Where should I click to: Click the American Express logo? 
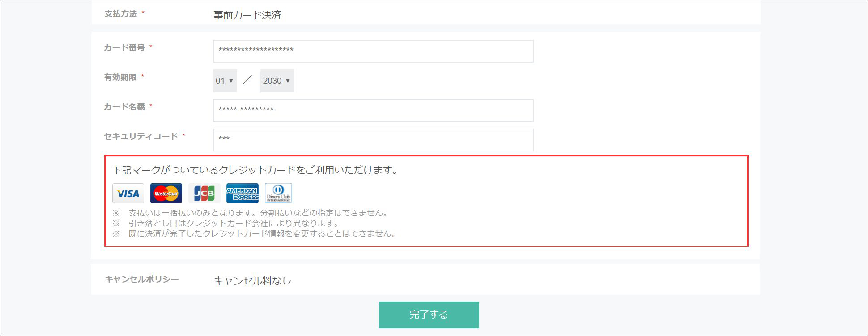click(242, 193)
